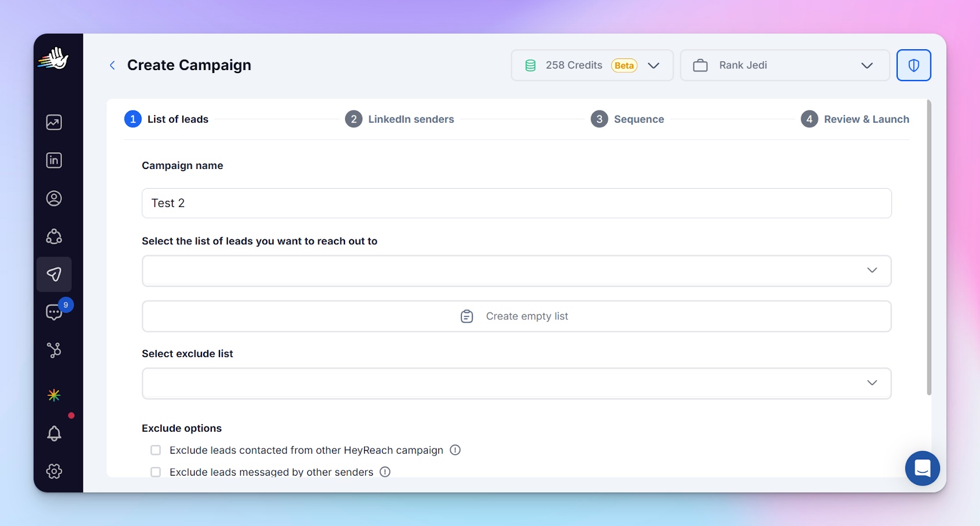Open Campaigns paper plane icon
Viewport: 980px width, 526px height.
pyautogui.click(x=54, y=274)
